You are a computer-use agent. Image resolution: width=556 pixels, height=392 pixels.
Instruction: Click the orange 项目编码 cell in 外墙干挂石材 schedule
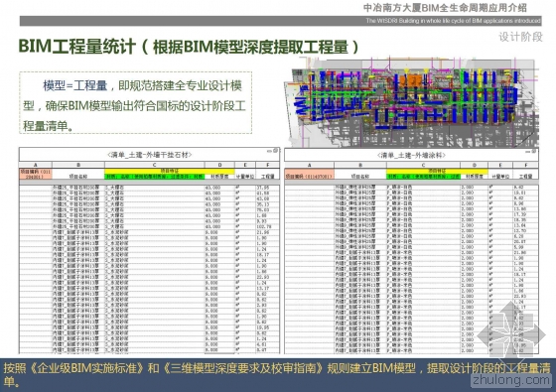tap(36, 174)
